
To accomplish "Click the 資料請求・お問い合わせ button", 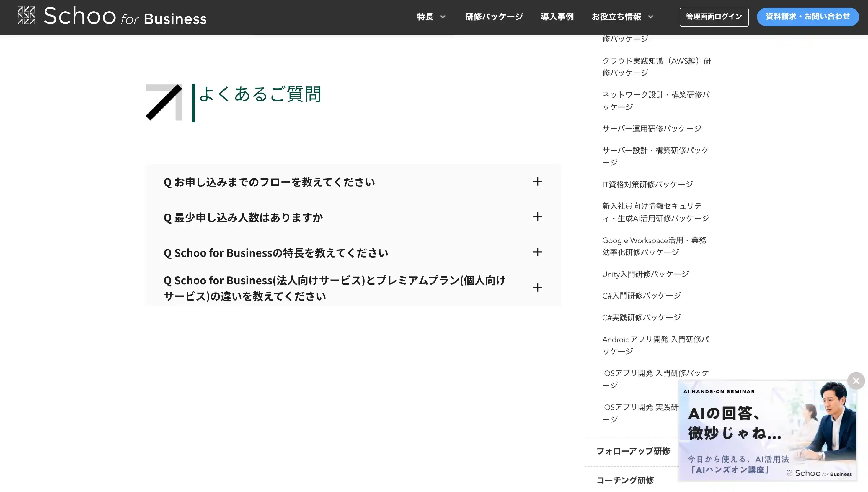I will coord(807,17).
